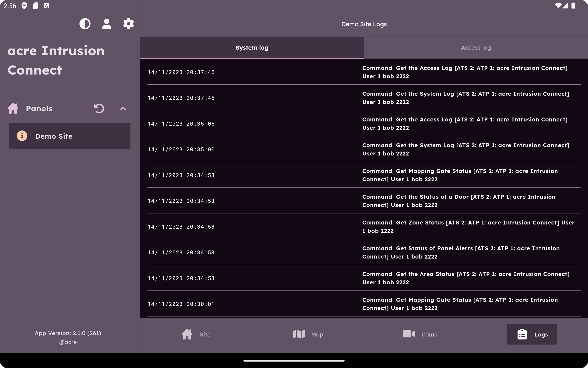Click the Demo Site Logs title
Viewport: 588px width, 368px height.
[x=364, y=24]
